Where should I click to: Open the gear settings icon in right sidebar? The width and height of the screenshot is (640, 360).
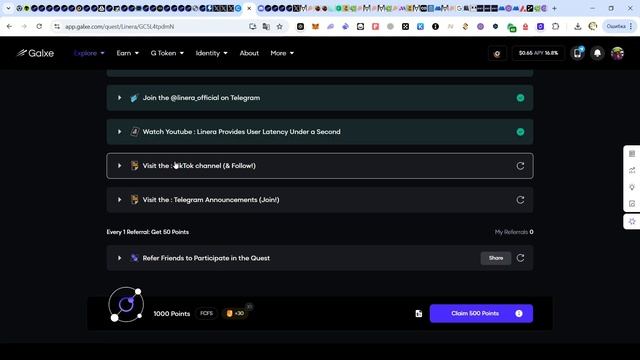632,221
